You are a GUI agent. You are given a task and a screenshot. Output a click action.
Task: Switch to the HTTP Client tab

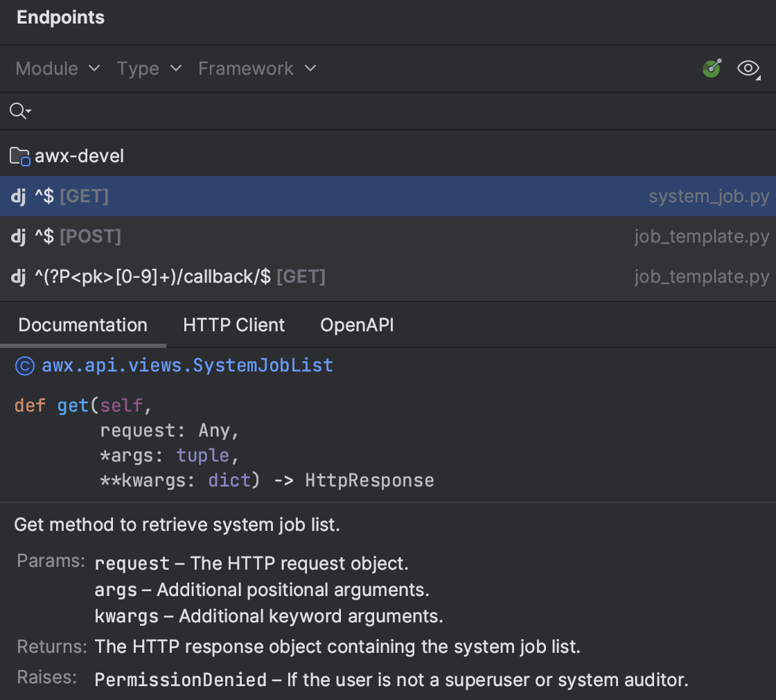point(233,325)
